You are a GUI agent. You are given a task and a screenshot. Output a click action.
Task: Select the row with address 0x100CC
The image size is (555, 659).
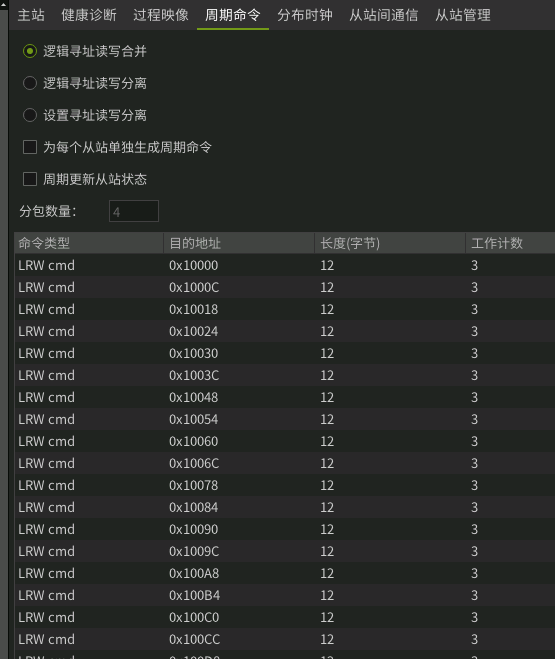pos(284,639)
